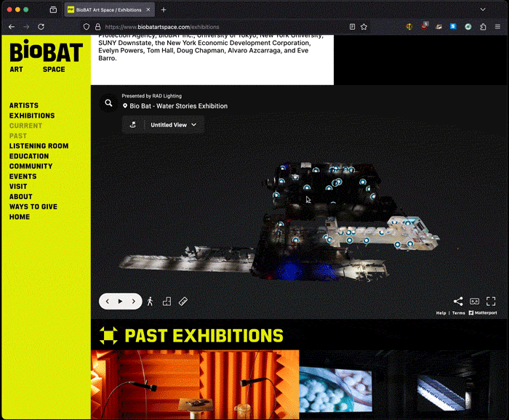The height and width of the screenshot is (420, 509).
Task: Click the share view arrow icon beside Untitled View
Action: [133, 125]
